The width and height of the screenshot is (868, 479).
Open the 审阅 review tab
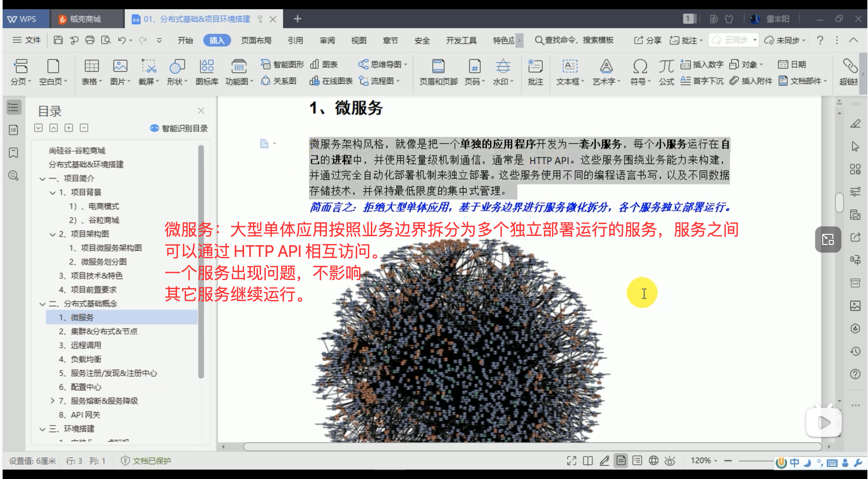coord(327,40)
